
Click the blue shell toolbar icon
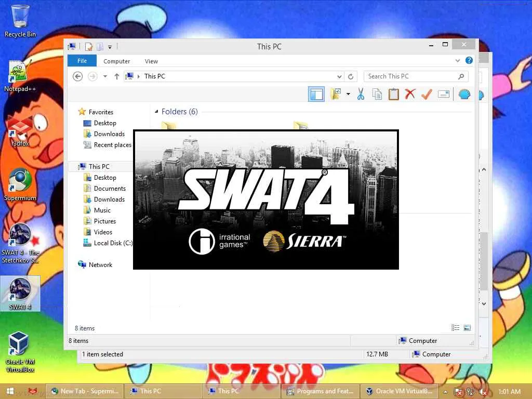pyautogui.click(x=464, y=94)
